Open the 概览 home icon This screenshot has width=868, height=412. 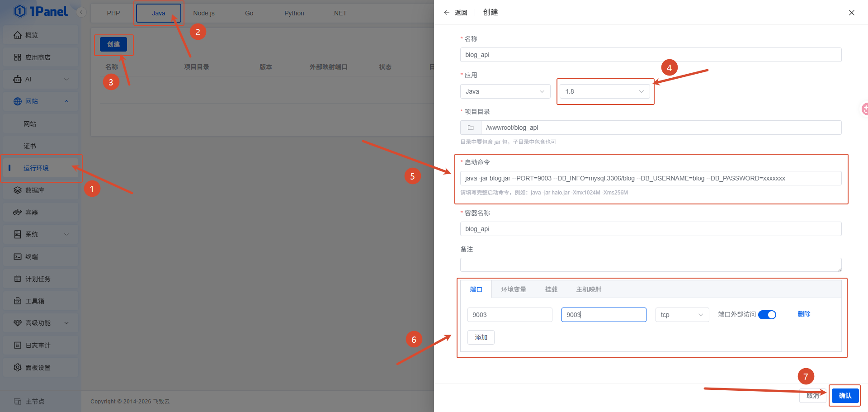click(18, 35)
